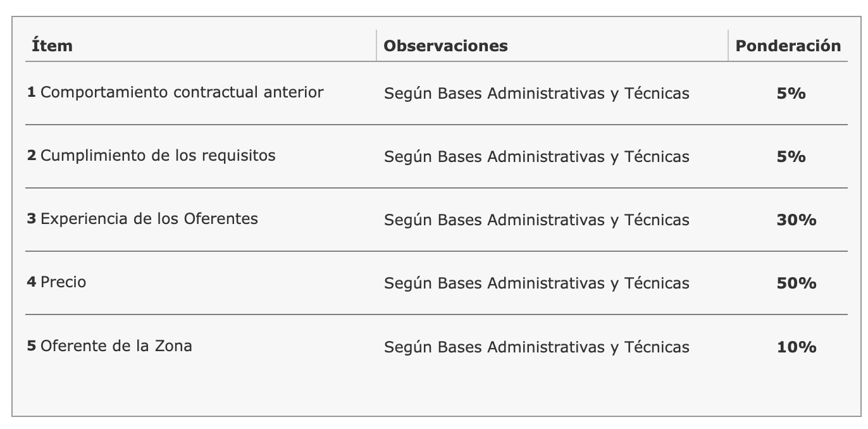Click the observation text for Comportamiento contractual anterior

pos(536,94)
